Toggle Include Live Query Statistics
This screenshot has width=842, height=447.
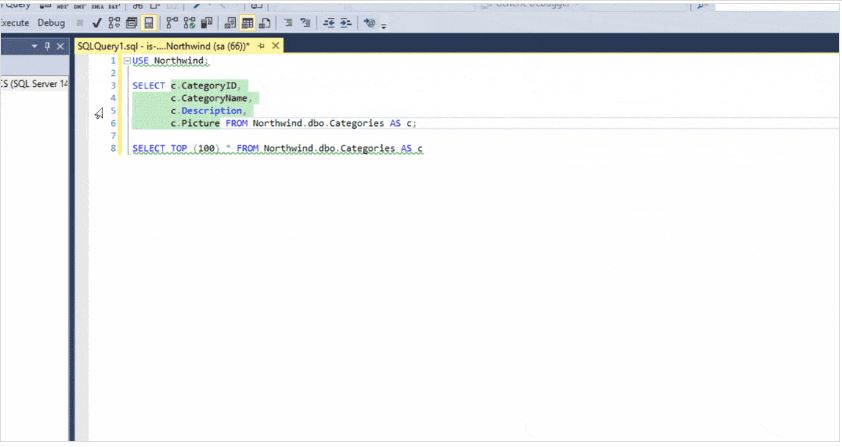190,23
